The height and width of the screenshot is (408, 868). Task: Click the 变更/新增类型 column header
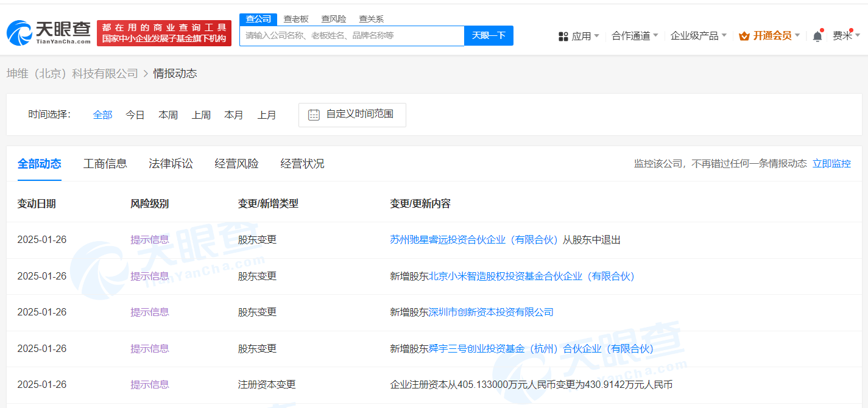(x=268, y=204)
